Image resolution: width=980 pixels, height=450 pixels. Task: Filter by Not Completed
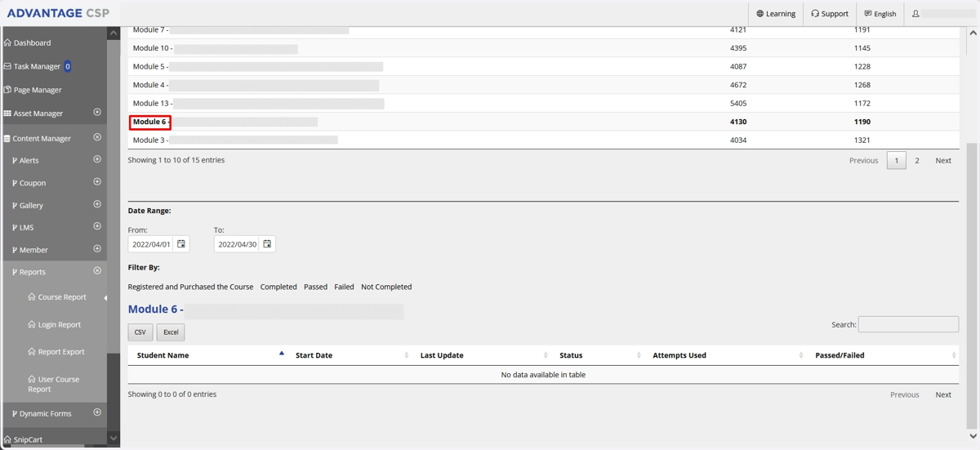click(x=386, y=287)
